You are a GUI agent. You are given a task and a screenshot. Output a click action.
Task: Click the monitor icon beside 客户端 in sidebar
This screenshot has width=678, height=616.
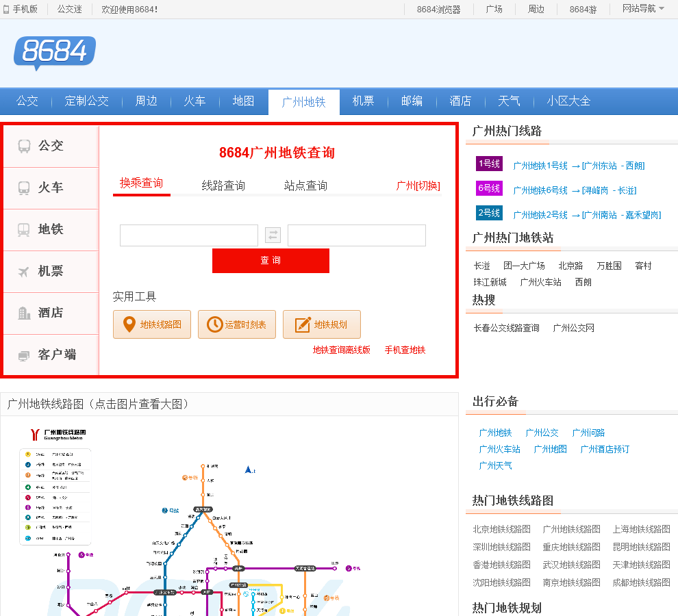[24, 355]
